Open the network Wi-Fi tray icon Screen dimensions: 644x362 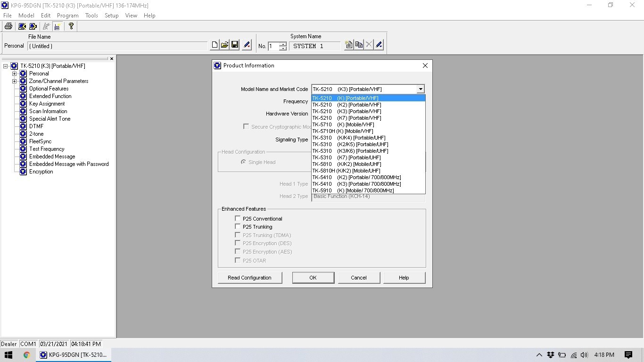pos(573,355)
